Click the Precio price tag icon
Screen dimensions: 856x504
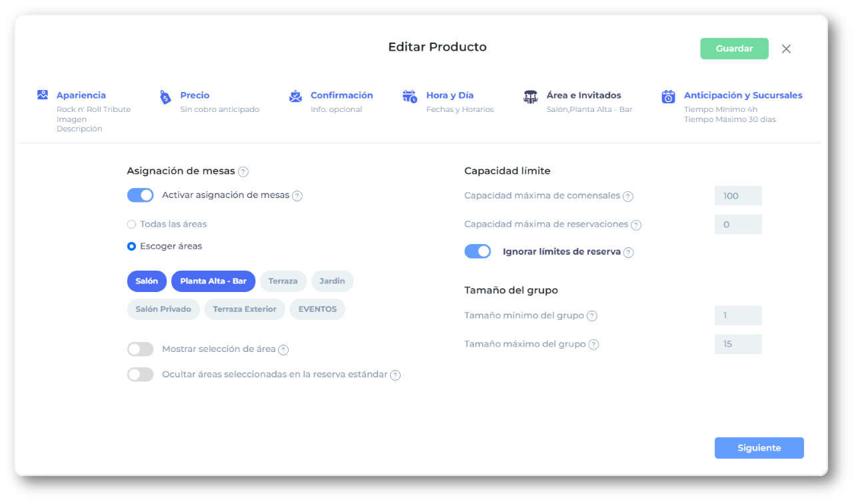pos(165,97)
